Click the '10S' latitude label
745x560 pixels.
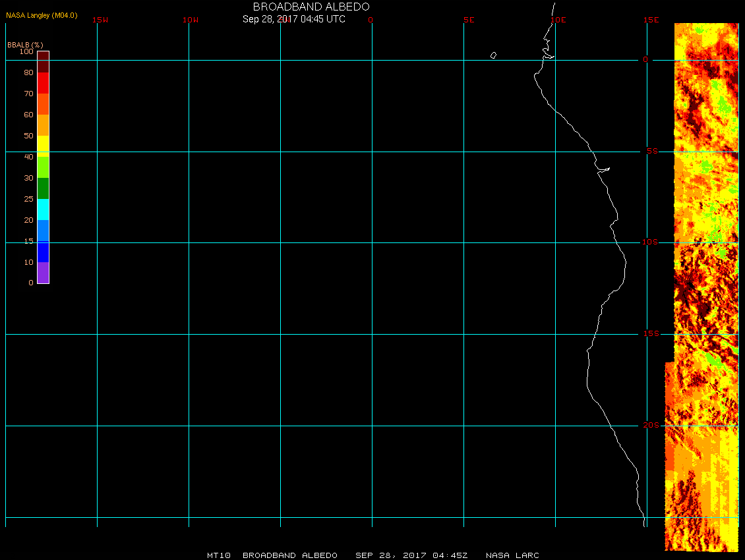pyautogui.click(x=650, y=242)
